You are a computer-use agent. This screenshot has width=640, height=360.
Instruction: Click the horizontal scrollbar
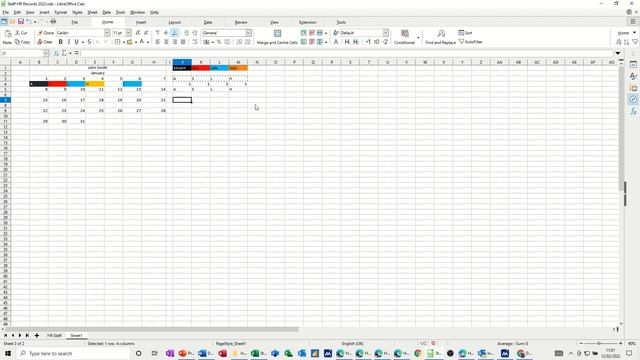point(151,329)
